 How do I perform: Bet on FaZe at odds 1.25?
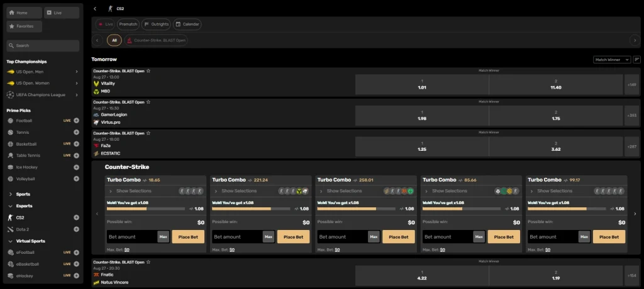[421, 147]
